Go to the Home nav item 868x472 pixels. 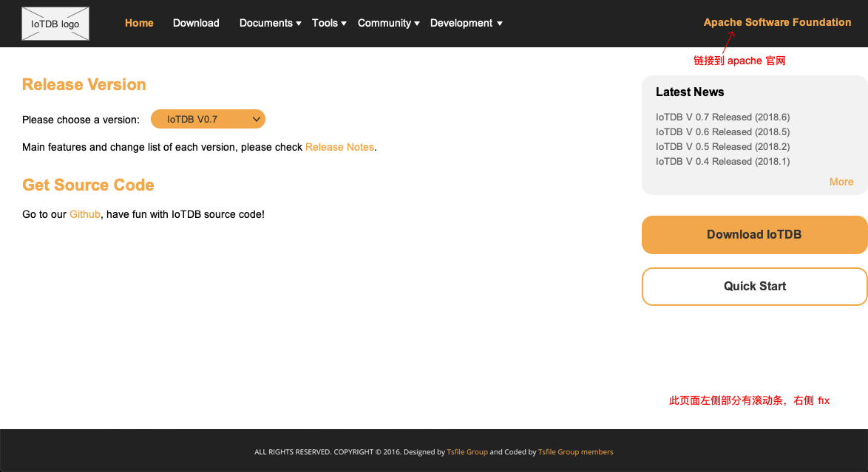click(x=139, y=23)
